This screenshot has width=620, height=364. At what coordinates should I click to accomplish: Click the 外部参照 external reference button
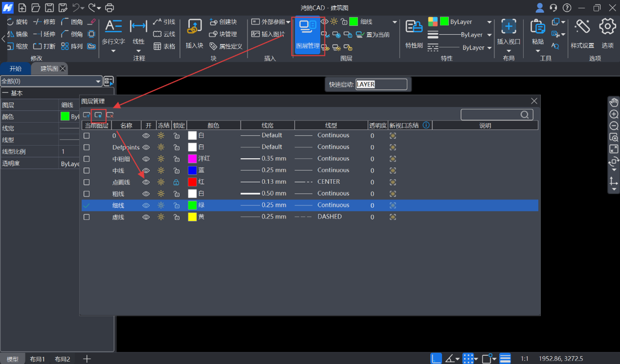coord(270,22)
